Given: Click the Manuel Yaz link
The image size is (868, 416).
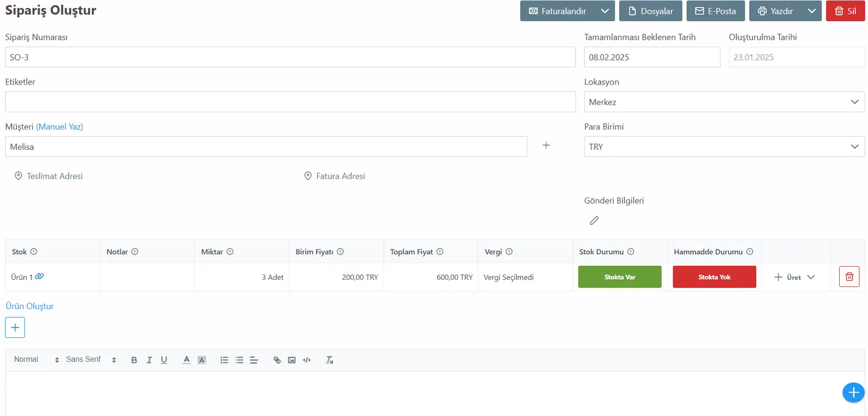Looking at the screenshot, I should pyautogui.click(x=60, y=126).
